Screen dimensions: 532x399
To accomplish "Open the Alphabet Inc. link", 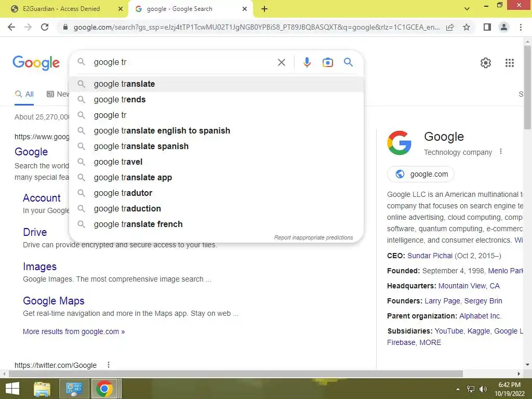I will [480, 316].
